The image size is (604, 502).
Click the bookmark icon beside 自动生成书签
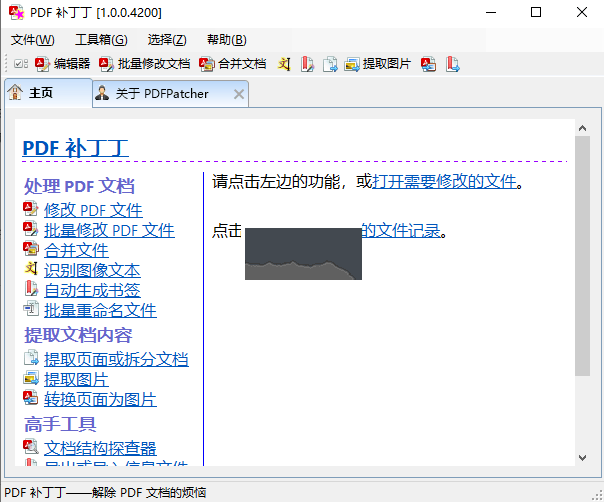coord(31,289)
